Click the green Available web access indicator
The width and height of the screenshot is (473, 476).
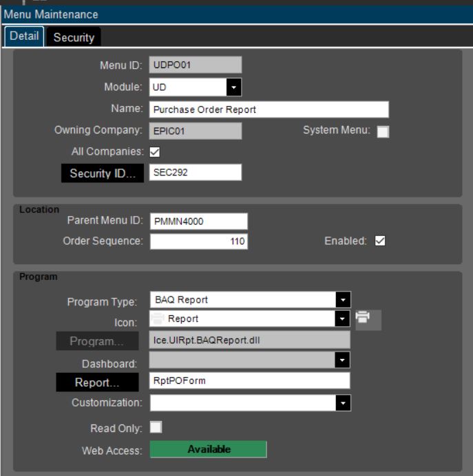point(209,449)
